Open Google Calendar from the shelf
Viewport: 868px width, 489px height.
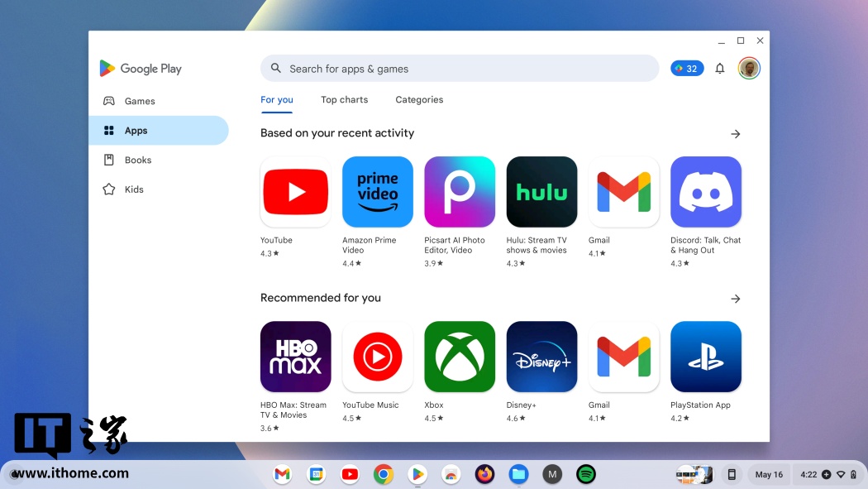click(316, 474)
